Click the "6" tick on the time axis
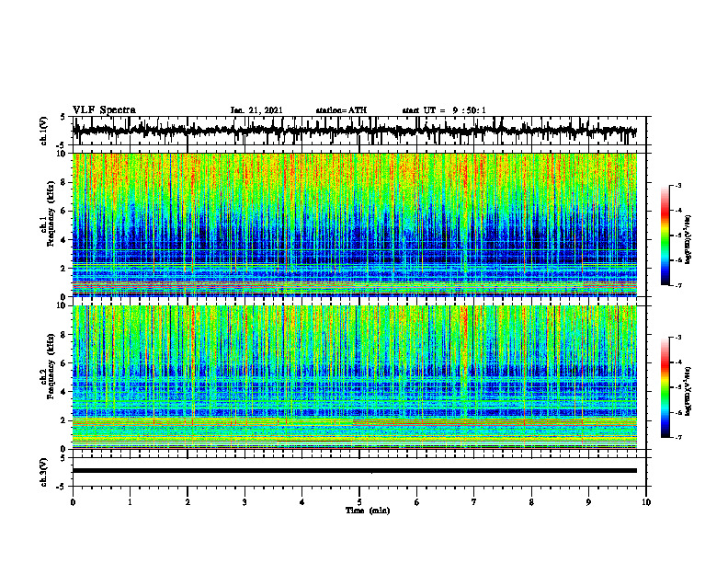Screen dimensions: 728x563 (417, 502)
